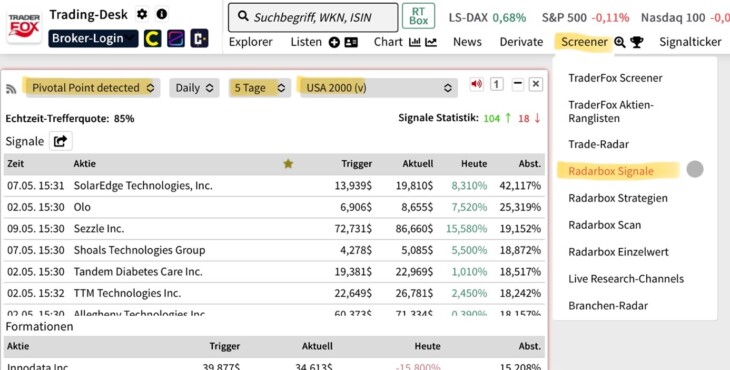Screen dimensions: 730x370
Task: Open the yellow C broker icon
Action: [x=152, y=39]
